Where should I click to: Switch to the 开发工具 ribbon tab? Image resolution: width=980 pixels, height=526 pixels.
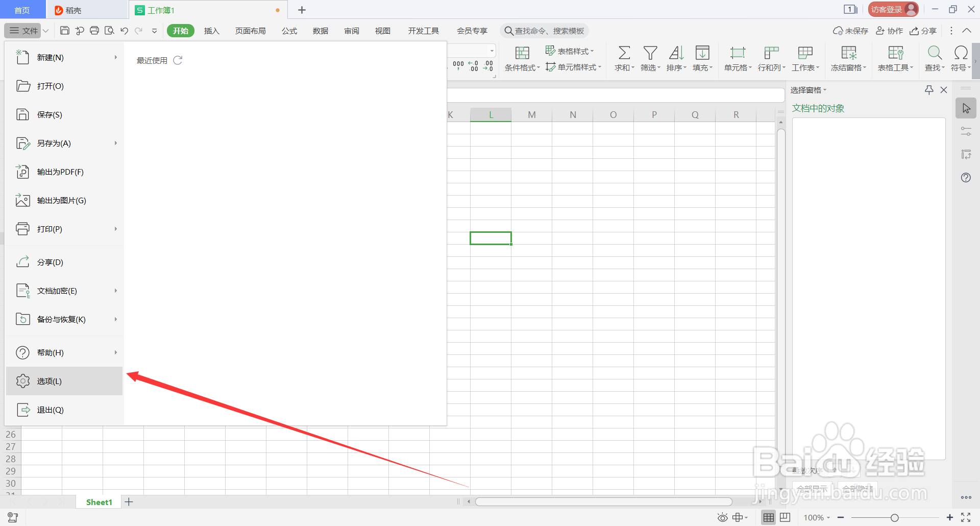click(x=423, y=31)
